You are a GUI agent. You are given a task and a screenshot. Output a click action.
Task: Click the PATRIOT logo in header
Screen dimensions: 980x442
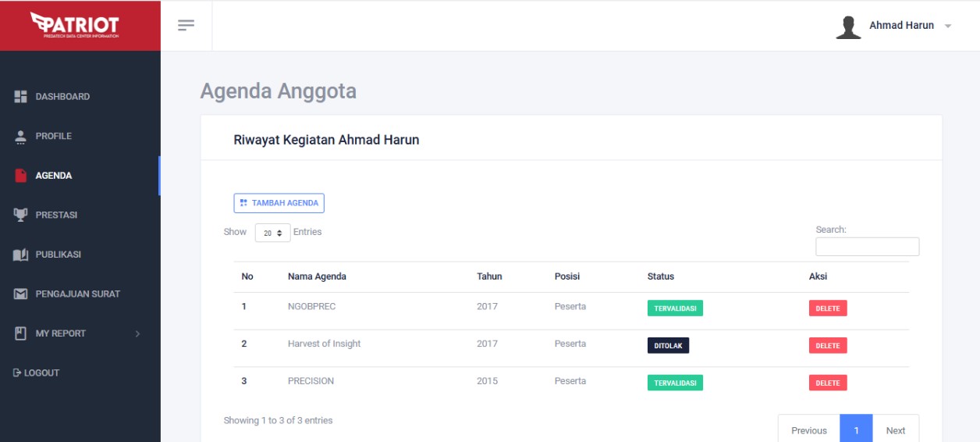(x=80, y=25)
